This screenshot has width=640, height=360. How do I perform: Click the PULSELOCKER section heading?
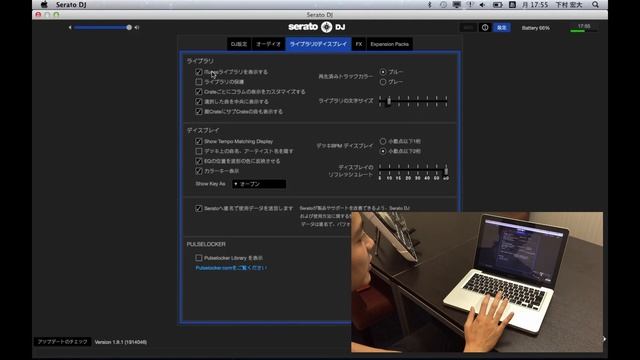(206, 244)
